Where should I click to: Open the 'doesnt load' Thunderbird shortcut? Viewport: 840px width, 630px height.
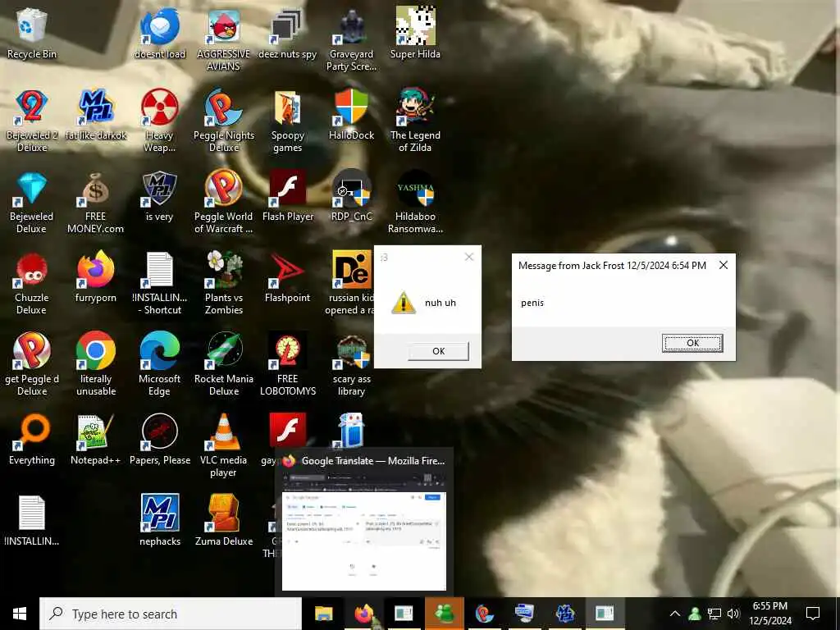[x=160, y=33]
